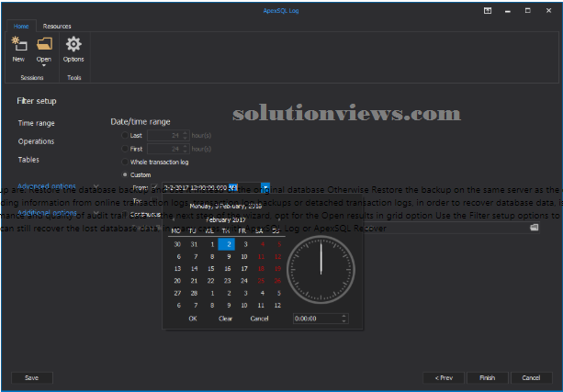Select Saturday February 18 in the calendar

click(x=261, y=268)
